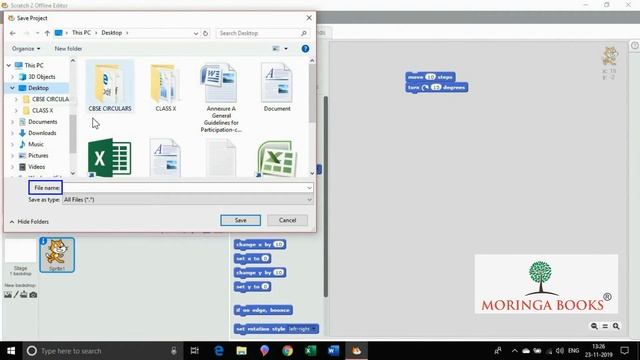This screenshot has height=360, width=640.
Task: Open the set rotation style dropdown
Action: (x=313, y=329)
